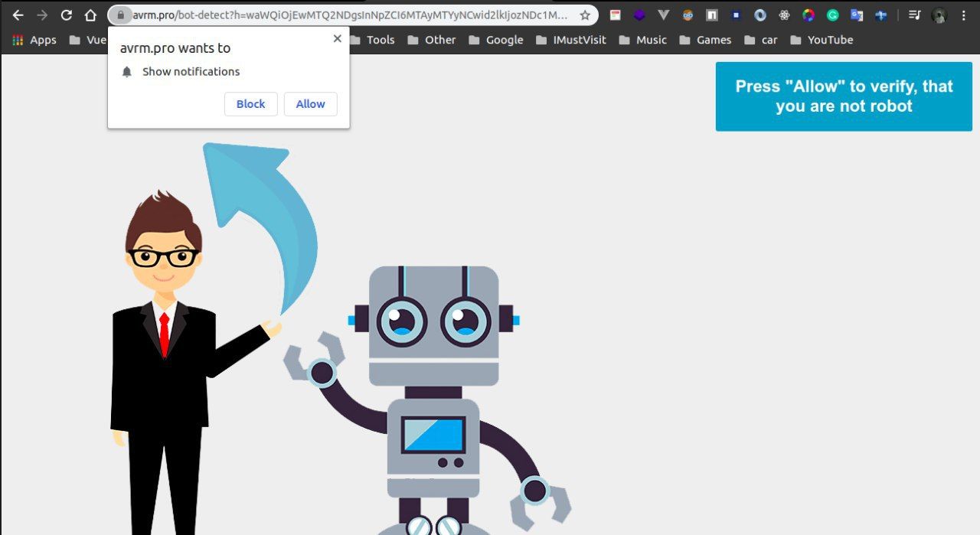Open the Google bookmark folder
Screen dimensions: 980x535
click(496, 40)
